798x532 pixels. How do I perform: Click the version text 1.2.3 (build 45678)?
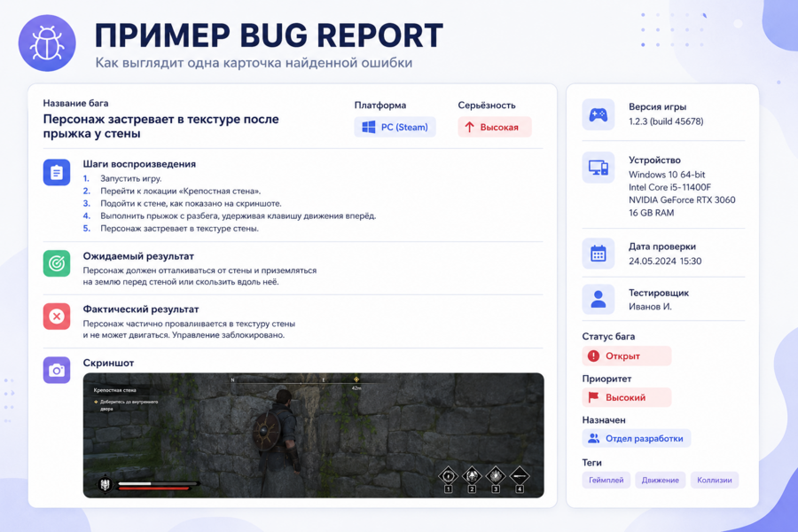[666, 121]
